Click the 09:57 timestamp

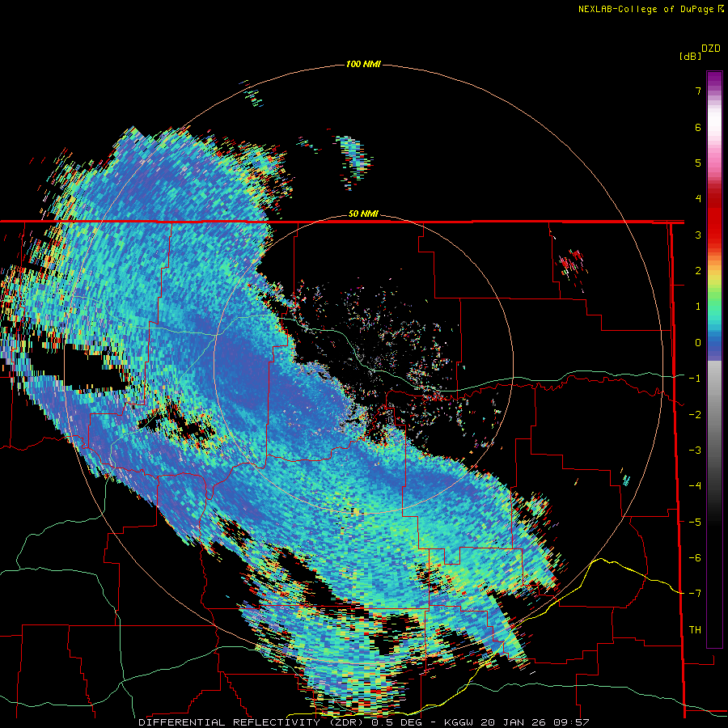click(572, 722)
